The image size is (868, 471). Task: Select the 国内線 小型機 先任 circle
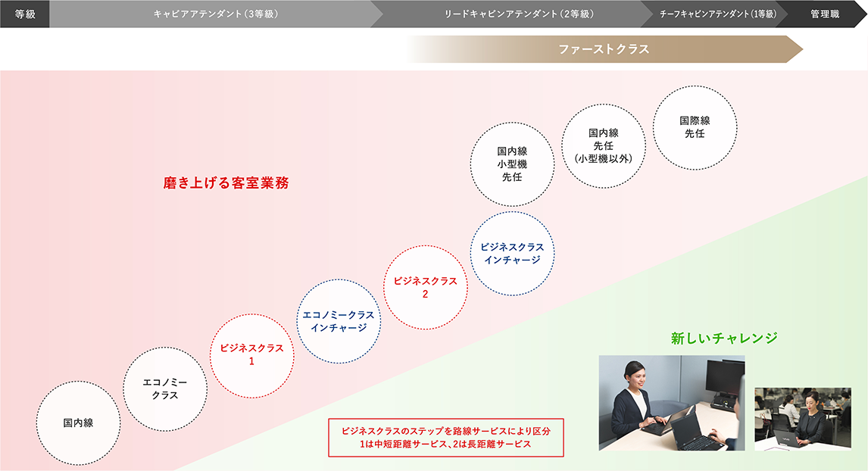coord(512,164)
